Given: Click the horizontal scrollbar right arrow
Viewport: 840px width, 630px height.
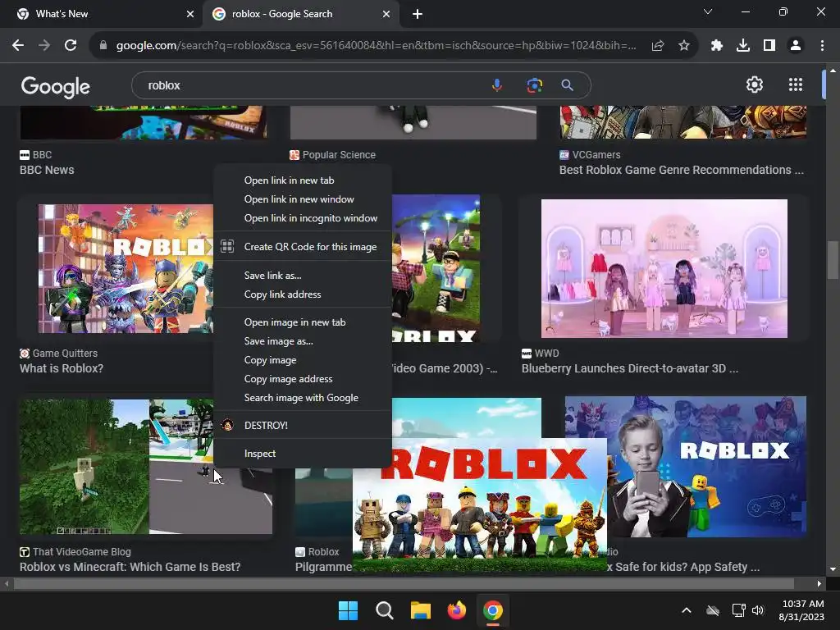Looking at the screenshot, I should (819, 583).
